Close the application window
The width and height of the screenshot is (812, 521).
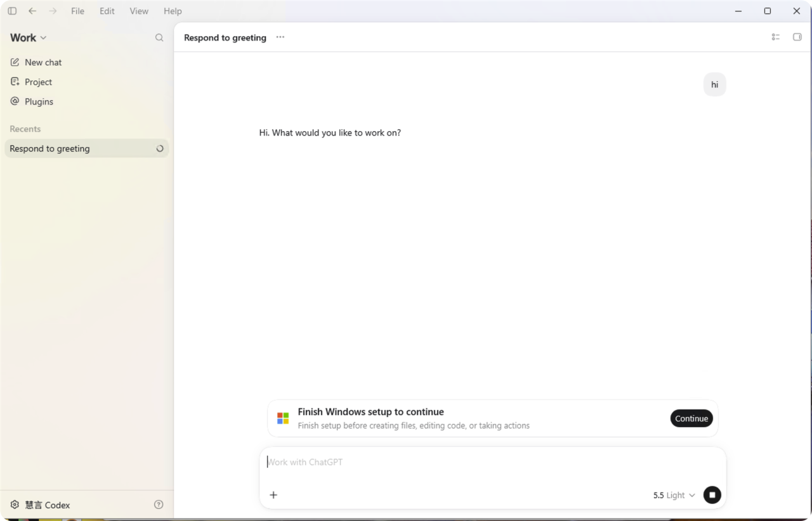point(797,11)
